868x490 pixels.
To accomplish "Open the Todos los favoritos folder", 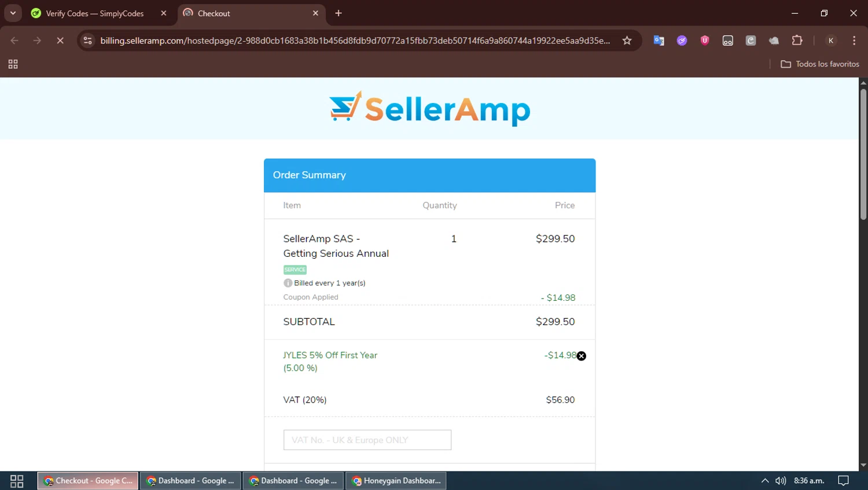I will click(x=820, y=64).
